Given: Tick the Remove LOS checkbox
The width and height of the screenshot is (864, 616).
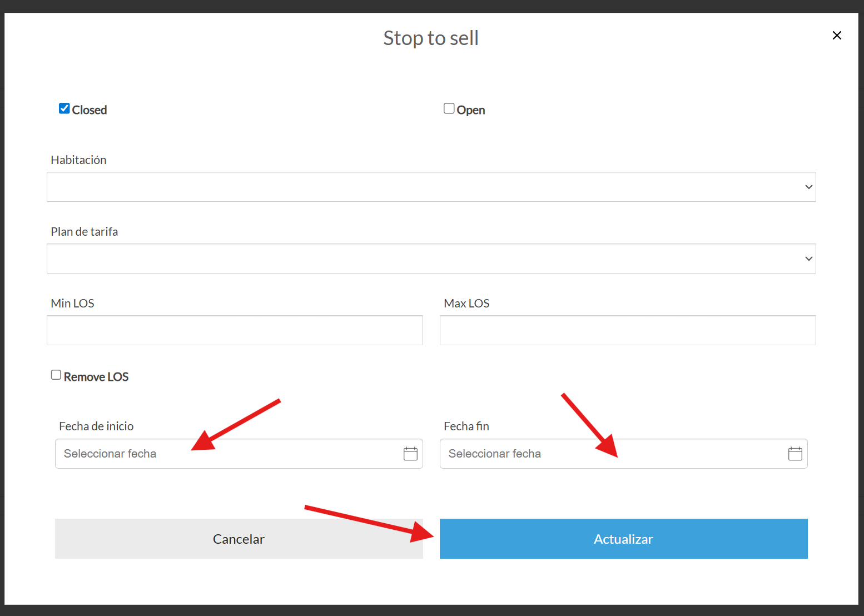Looking at the screenshot, I should (x=56, y=375).
